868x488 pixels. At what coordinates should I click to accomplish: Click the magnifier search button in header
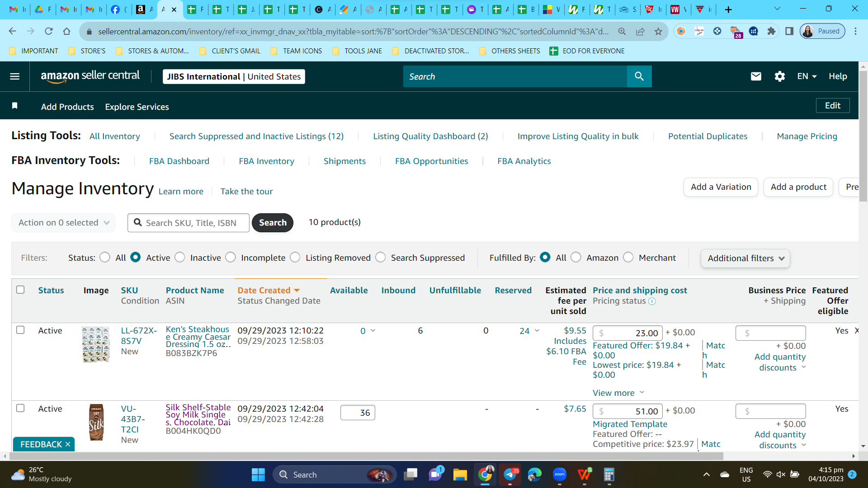639,76
